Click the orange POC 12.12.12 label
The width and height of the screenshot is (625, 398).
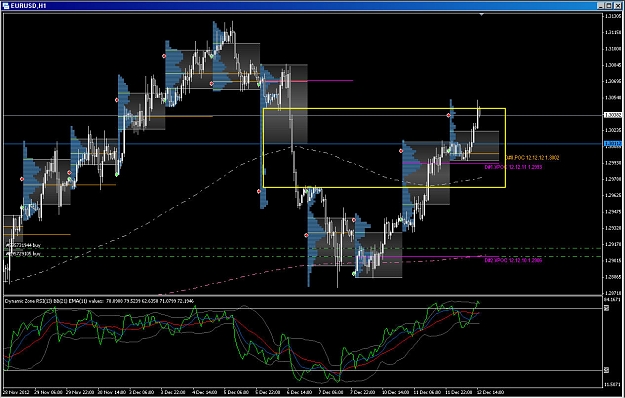coord(533,158)
